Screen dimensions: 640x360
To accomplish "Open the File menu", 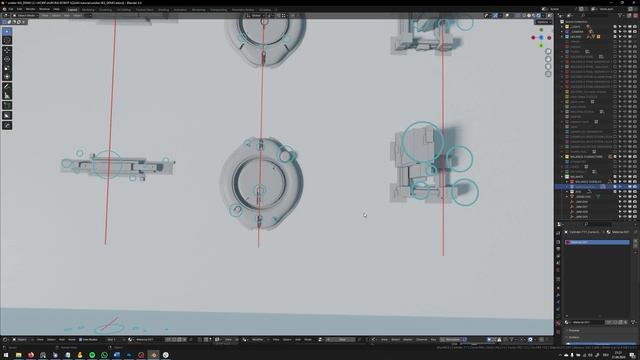I will (11, 9).
